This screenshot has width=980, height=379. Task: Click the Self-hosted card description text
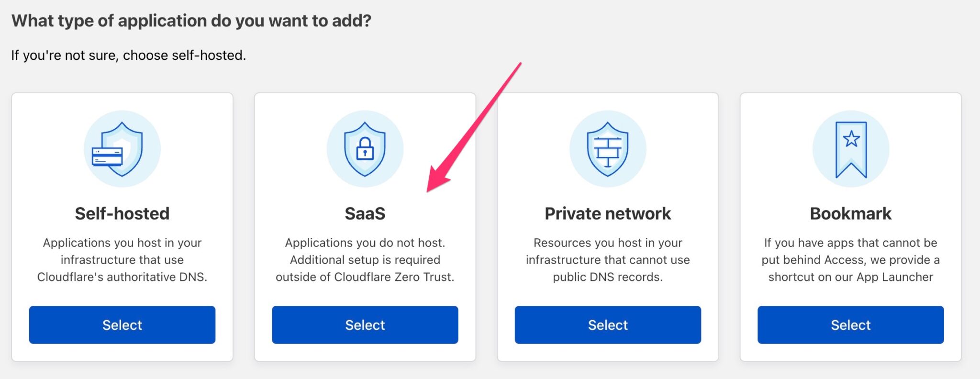pos(122,260)
